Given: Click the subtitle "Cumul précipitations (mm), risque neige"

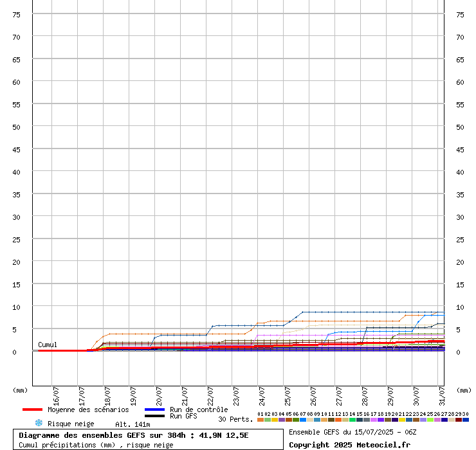Looking at the screenshot, I should 96,445.
